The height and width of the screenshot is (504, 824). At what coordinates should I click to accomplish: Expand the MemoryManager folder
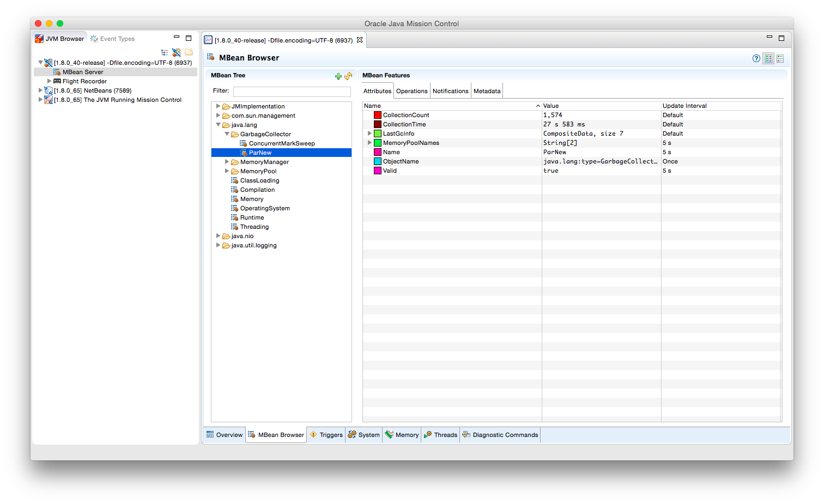coord(227,162)
